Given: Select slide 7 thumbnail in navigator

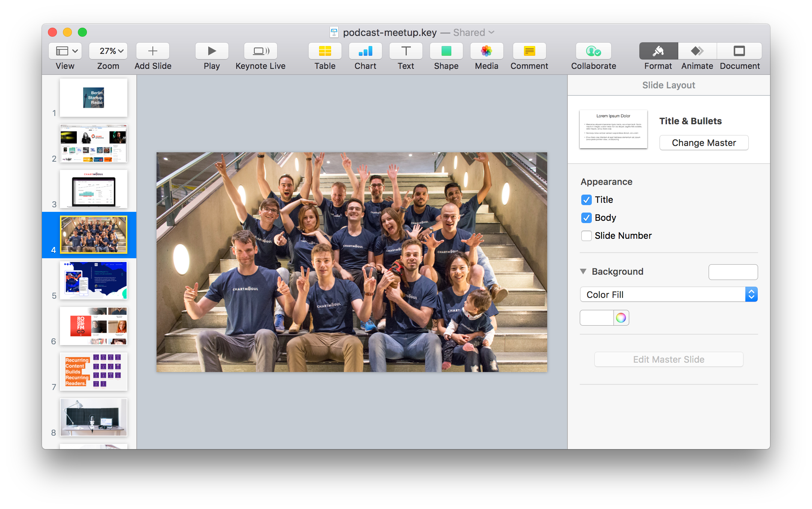Looking at the screenshot, I should click(x=94, y=371).
